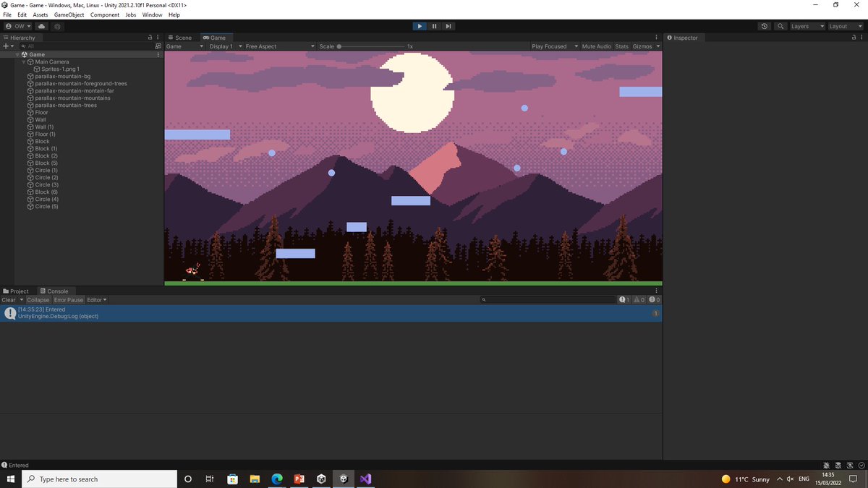Screen dimensions: 868x488
Task: Toggle the Stats overlay
Action: 622,46
